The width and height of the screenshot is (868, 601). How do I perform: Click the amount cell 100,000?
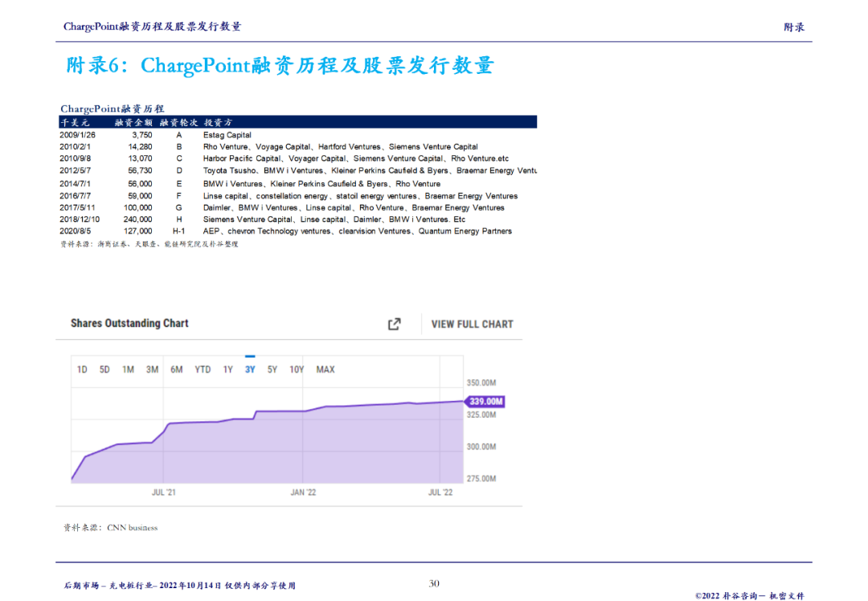(x=138, y=207)
